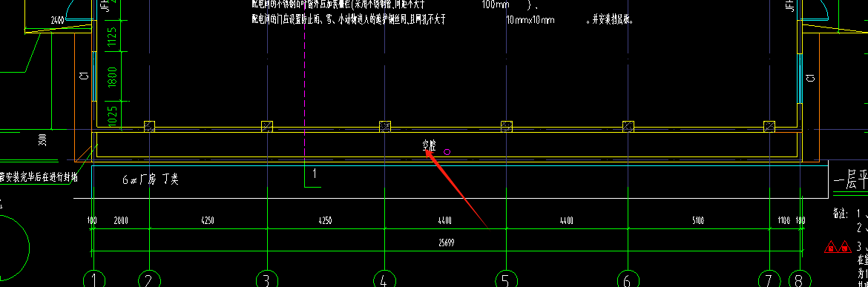Click the 4400 dimension between axes 5 and 6
The image size is (868, 287).
click(x=566, y=220)
